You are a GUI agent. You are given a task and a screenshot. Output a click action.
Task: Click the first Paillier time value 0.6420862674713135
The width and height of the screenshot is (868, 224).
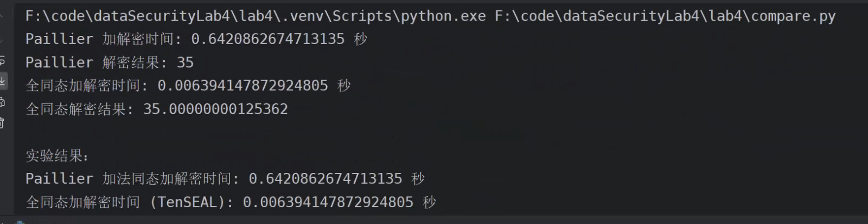pos(267,39)
